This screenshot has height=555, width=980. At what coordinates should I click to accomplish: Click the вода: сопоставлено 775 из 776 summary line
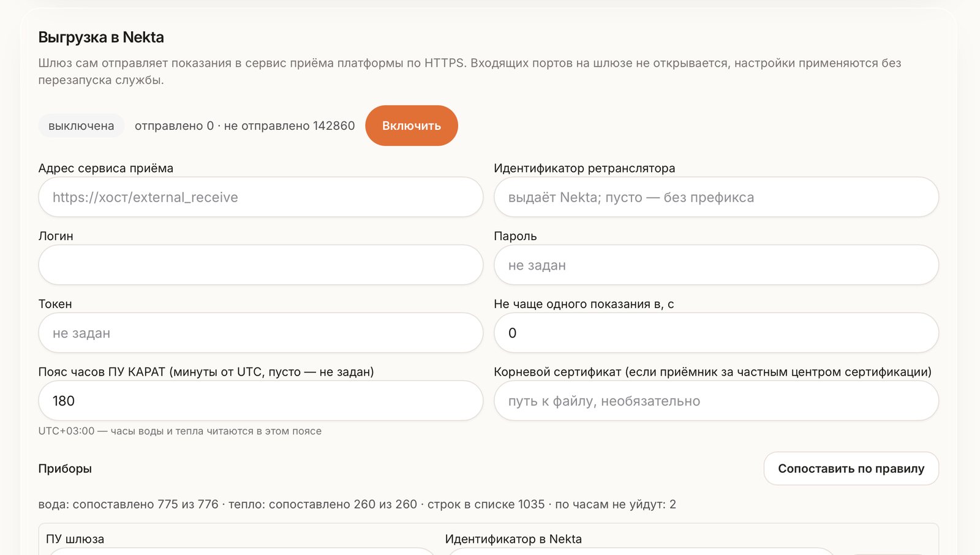pyautogui.click(x=357, y=504)
